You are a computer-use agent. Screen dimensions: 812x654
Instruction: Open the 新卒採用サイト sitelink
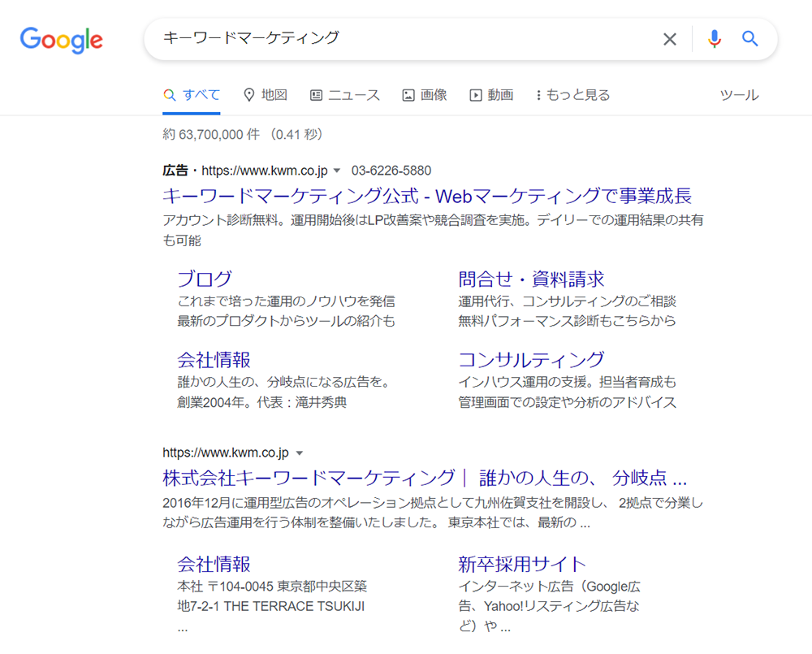pos(522,564)
